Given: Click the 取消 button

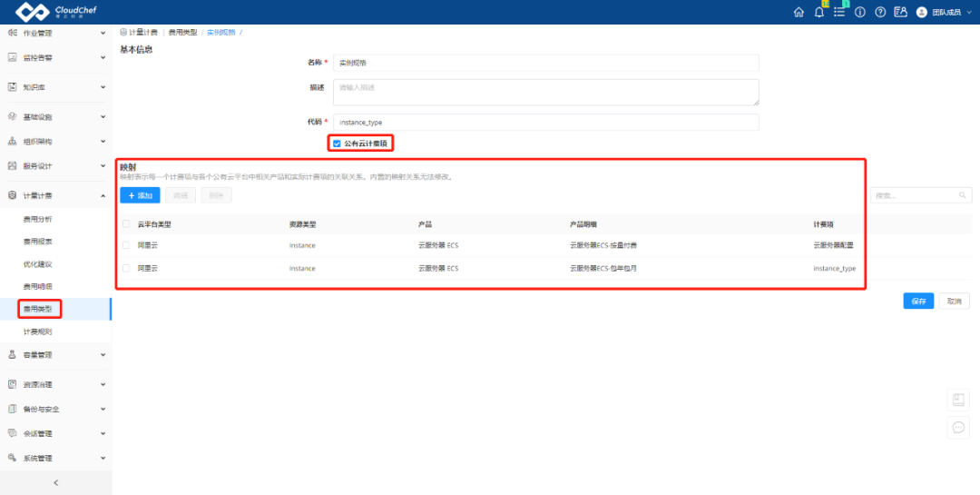Looking at the screenshot, I should (954, 301).
